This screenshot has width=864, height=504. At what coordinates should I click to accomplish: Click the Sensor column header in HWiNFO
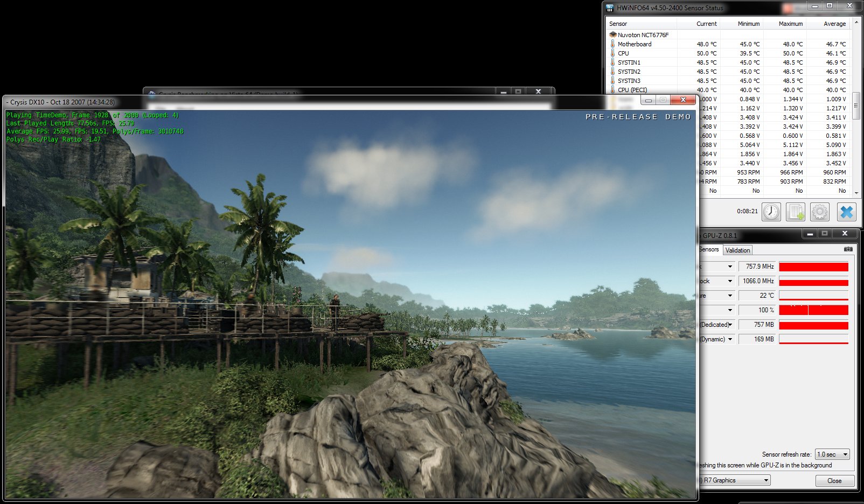tap(640, 24)
